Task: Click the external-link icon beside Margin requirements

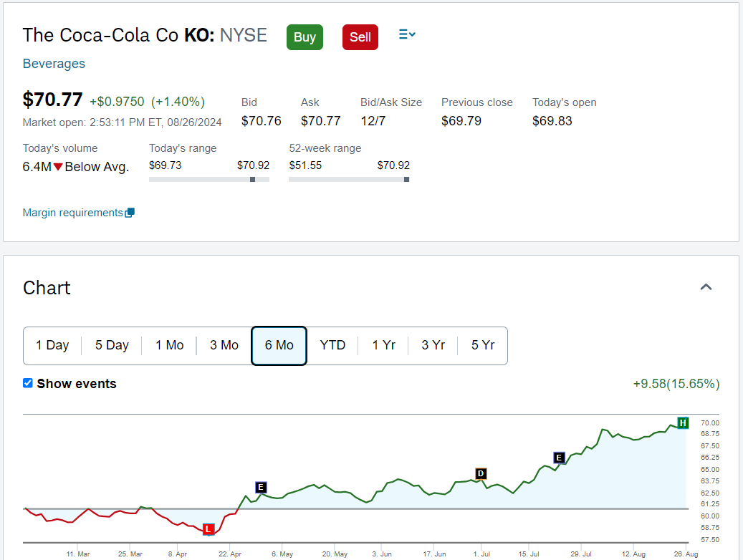Action: pos(130,213)
